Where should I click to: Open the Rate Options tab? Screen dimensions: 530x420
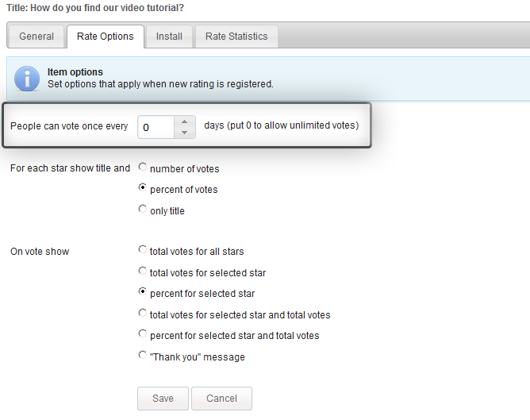[105, 37]
